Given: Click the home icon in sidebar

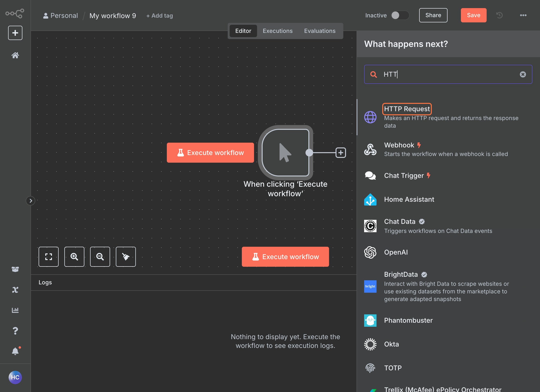Looking at the screenshot, I should tap(15, 55).
